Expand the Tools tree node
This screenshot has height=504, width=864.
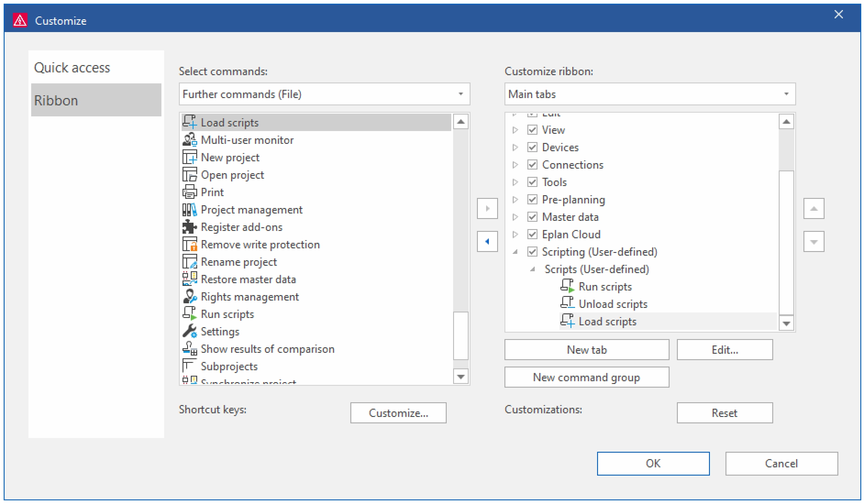click(x=515, y=182)
